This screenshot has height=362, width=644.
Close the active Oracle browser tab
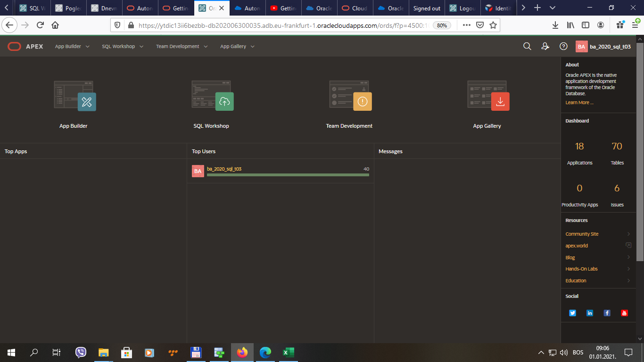[222, 8]
